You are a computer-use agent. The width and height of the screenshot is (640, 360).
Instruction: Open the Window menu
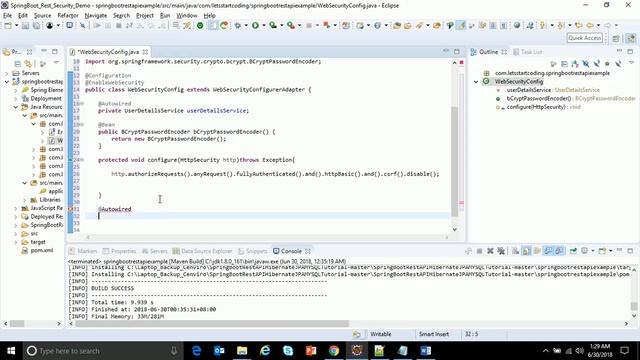[187, 16]
